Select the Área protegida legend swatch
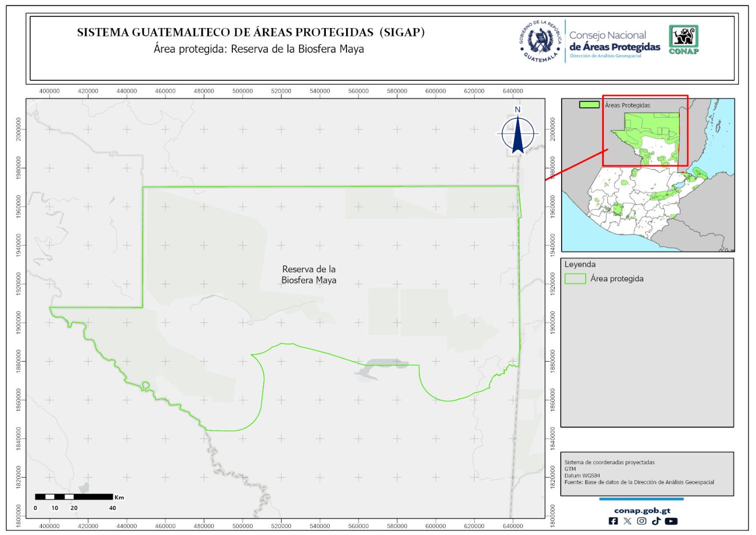Image resolution: width=756 pixels, height=535 pixels. click(575, 279)
